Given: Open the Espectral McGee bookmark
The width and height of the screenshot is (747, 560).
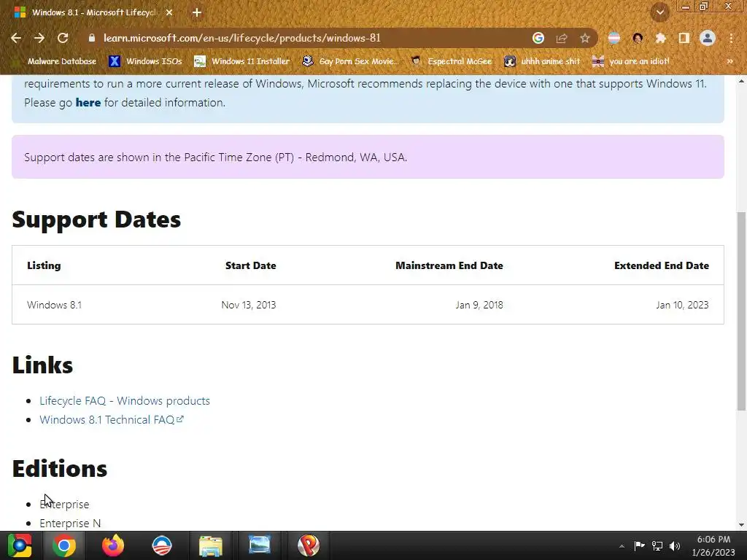Looking at the screenshot, I should [x=451, y=61].
